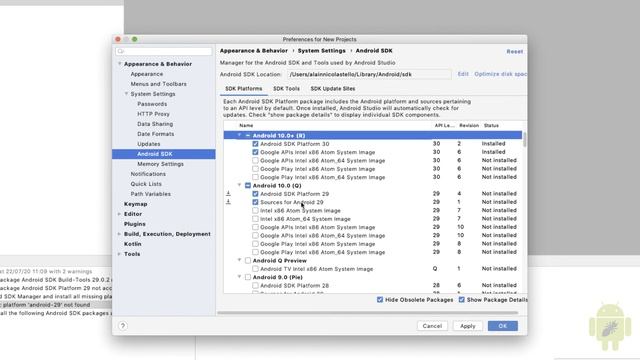This screenshot has height=360, width=640.
Task: Check Android 9.0 (Pie) group checkbox
Action: pyautogui.click(x=248, y=277)
